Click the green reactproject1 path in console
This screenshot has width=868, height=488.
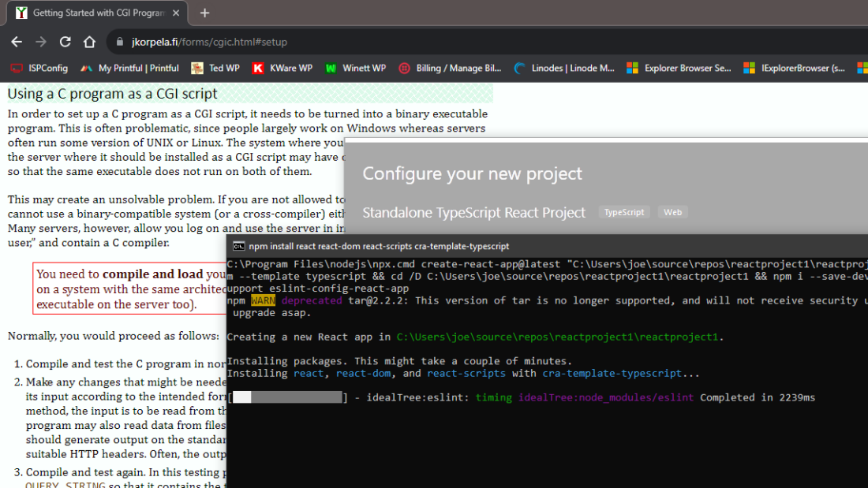[x=557, y=337]
